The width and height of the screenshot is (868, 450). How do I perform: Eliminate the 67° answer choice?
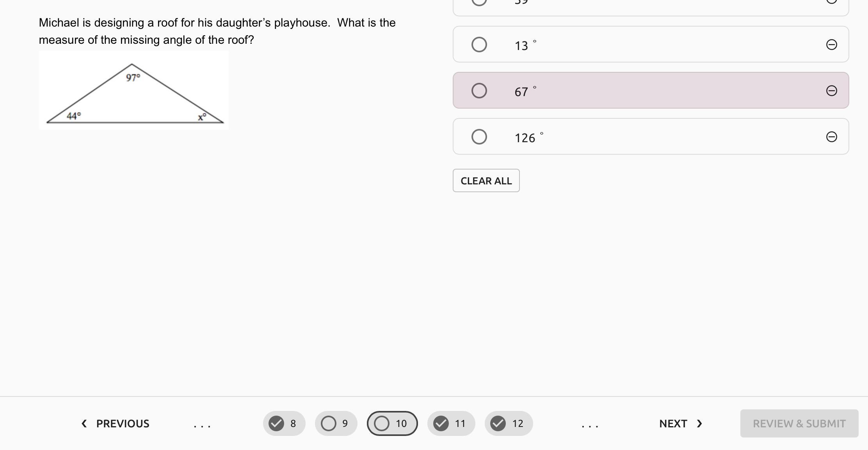click(831, 91)
